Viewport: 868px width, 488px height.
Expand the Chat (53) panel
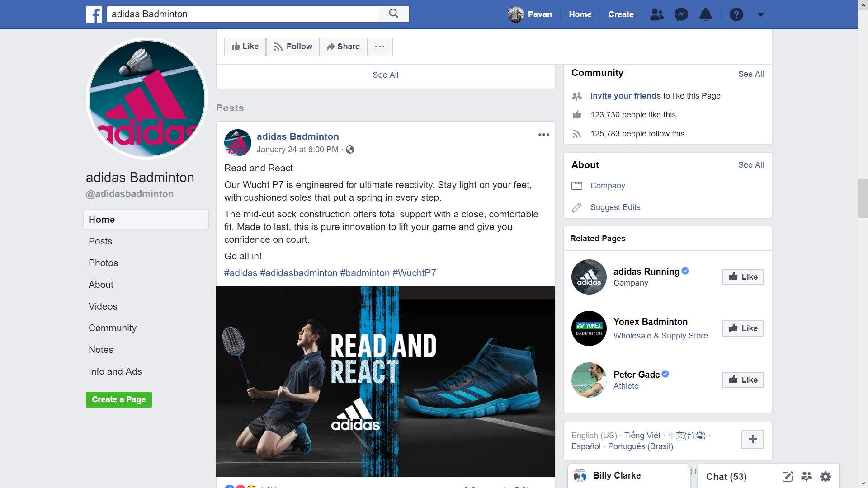[x=726, y=477]
